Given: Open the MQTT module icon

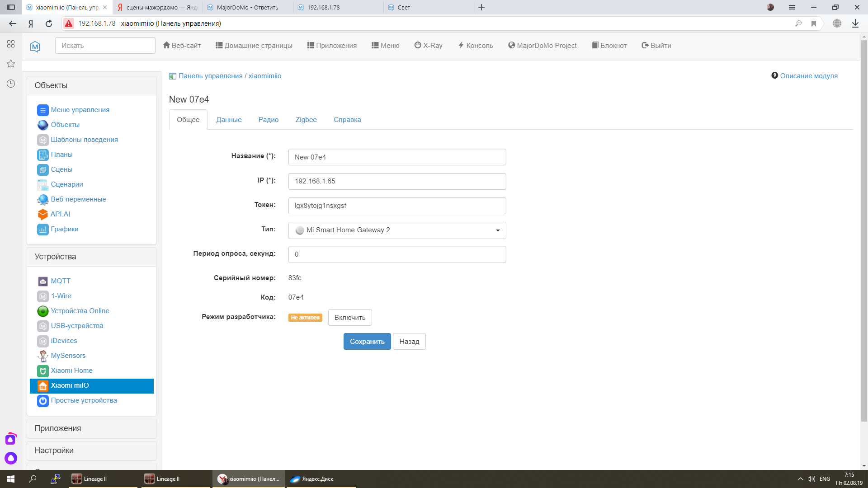Looking at the screenshot, I should click(x=43, y=282).
